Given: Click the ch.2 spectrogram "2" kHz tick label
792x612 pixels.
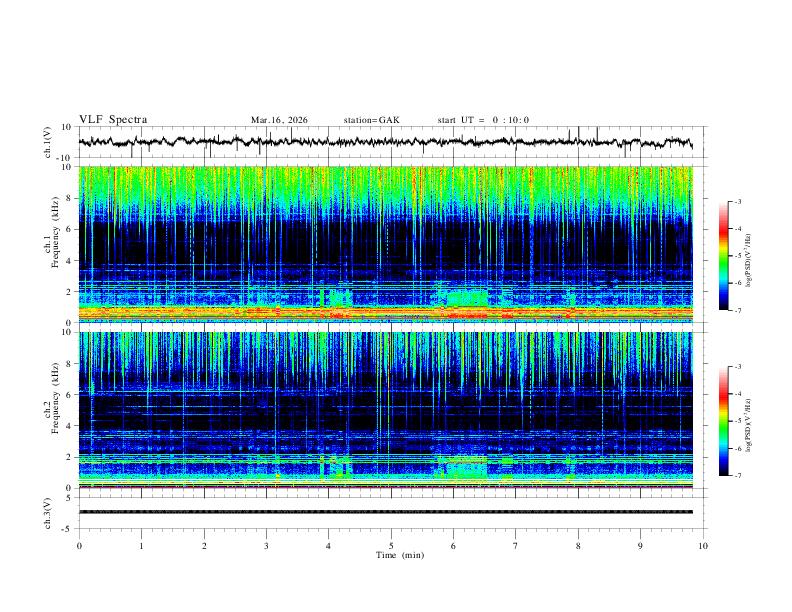Looking at the screenshot, I should click(x=69, y=457).
